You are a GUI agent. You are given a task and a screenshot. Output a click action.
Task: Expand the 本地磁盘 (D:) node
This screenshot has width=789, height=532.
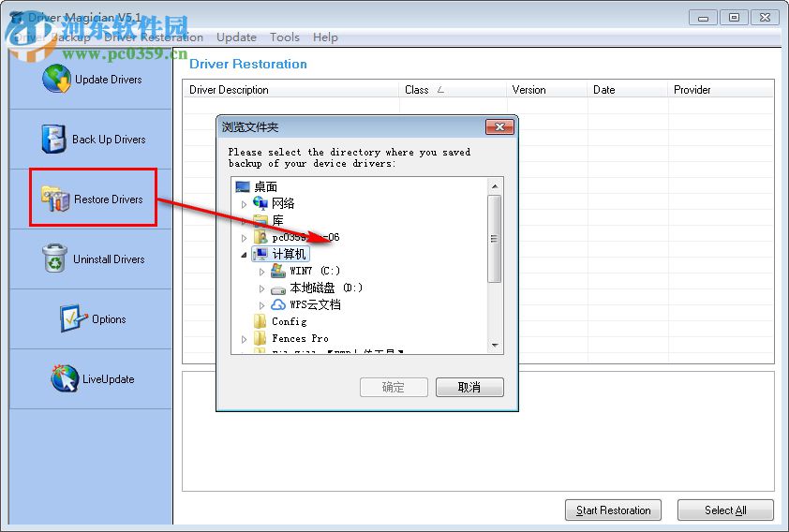pyautogui.click(x=261, y=288)
